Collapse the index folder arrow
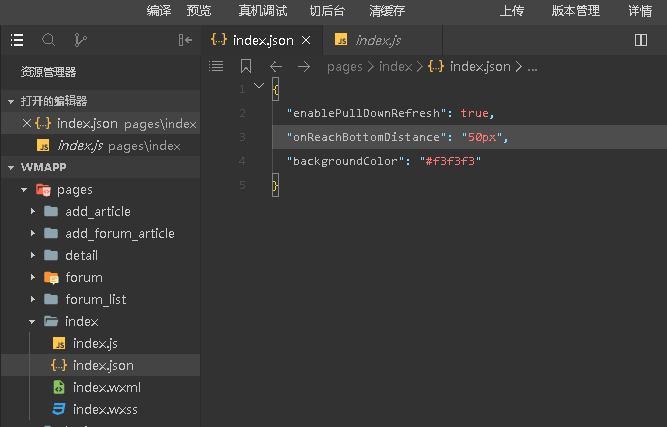The height and width of the screenshot is (427, 667). pyautogui.click(x=32, y=322)
